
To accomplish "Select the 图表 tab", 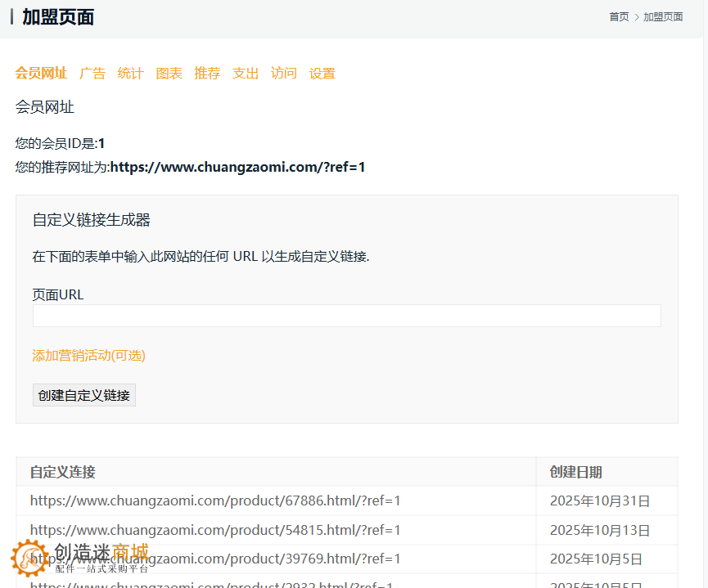I will pyautogui.click(x=169, y=73).
